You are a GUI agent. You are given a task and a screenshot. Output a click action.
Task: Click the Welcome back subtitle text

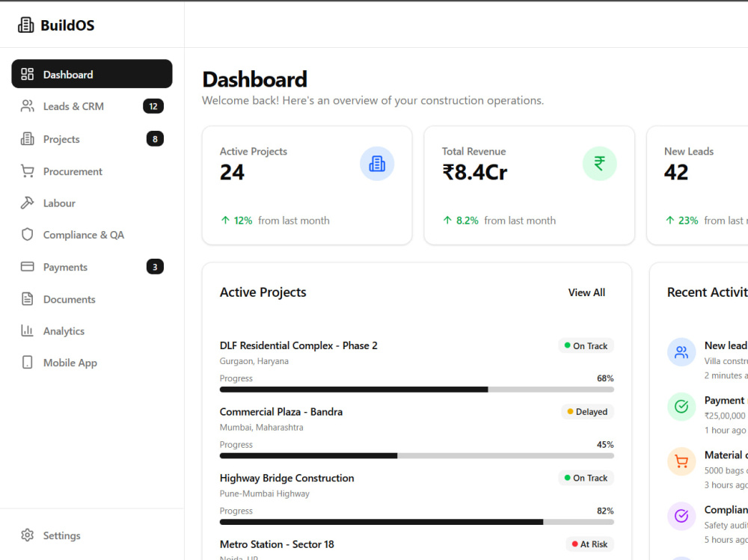pos(373,101)
